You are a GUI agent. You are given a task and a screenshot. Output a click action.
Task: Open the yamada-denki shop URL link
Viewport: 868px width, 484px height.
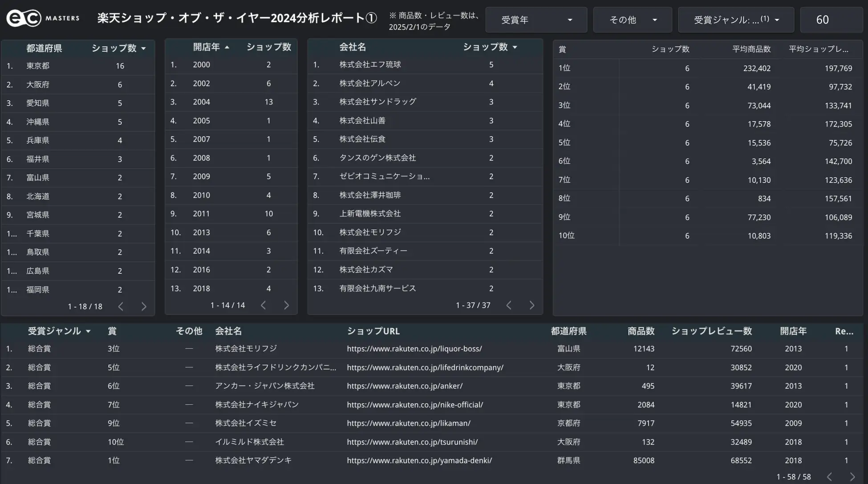pyautogui.click(x=419, y=460)
